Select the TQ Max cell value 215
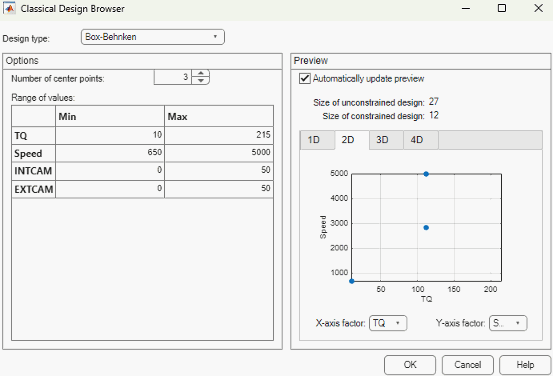Screen dimensions: 553x376 pyautogui.click(x=219, y=135)
